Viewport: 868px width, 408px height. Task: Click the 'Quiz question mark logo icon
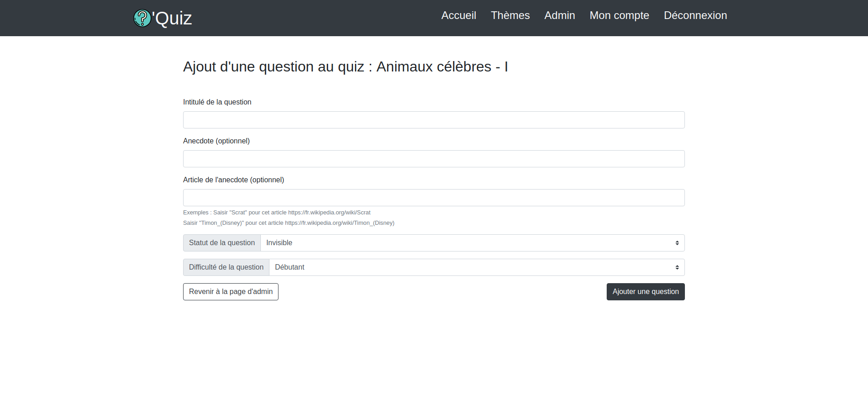[x=142, y=18]
